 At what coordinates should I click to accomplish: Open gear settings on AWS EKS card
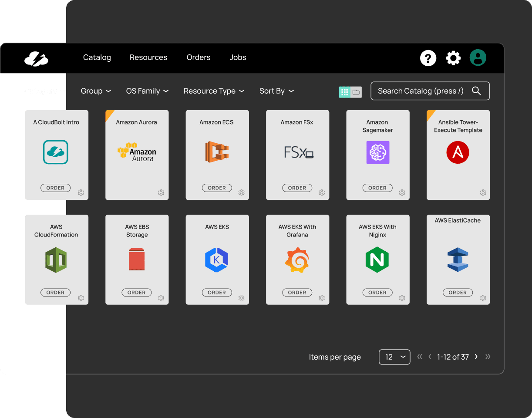click(x=241, y=298)
